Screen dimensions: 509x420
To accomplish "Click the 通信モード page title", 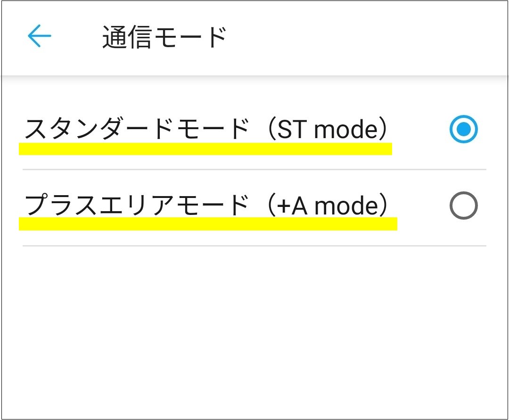I will pos(164,37).
